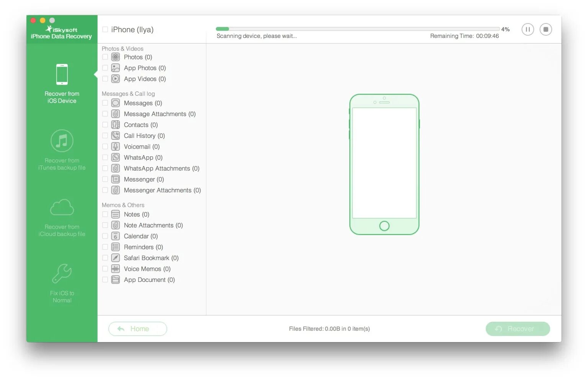Open Recover from iTunes backup file music icon
This screenshot has width=588, height=380.
(62, 141)
